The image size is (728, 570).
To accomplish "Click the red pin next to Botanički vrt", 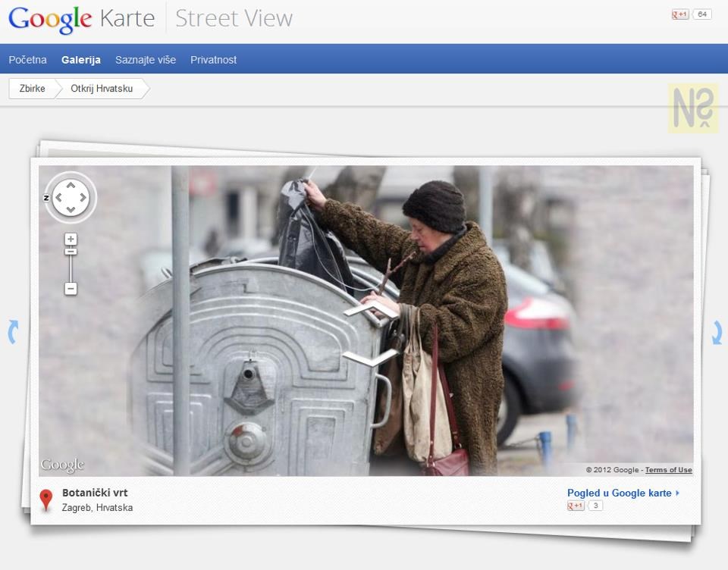I will (46, 498).
